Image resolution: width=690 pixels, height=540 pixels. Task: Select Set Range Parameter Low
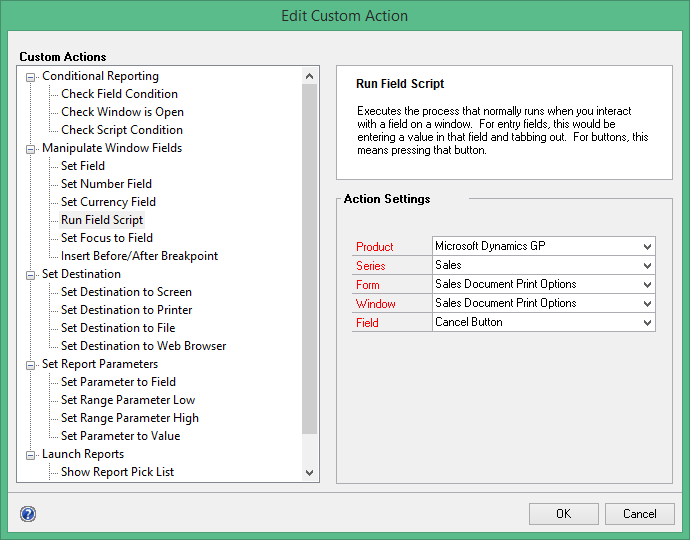[128, 400]
